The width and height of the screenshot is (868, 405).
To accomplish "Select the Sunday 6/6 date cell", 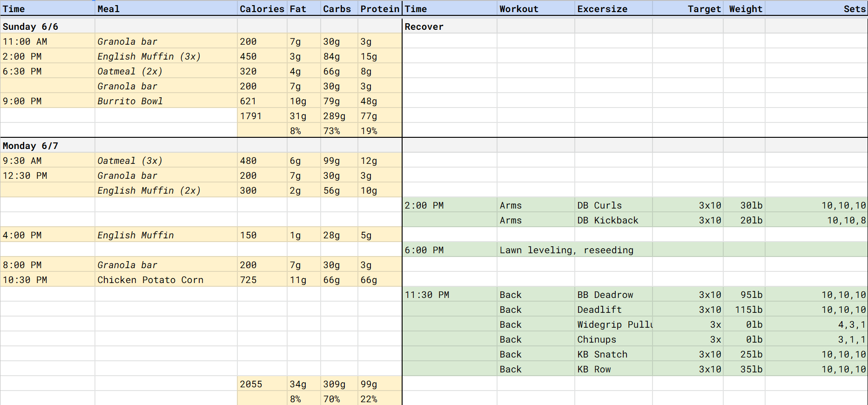I will (47, 26).
